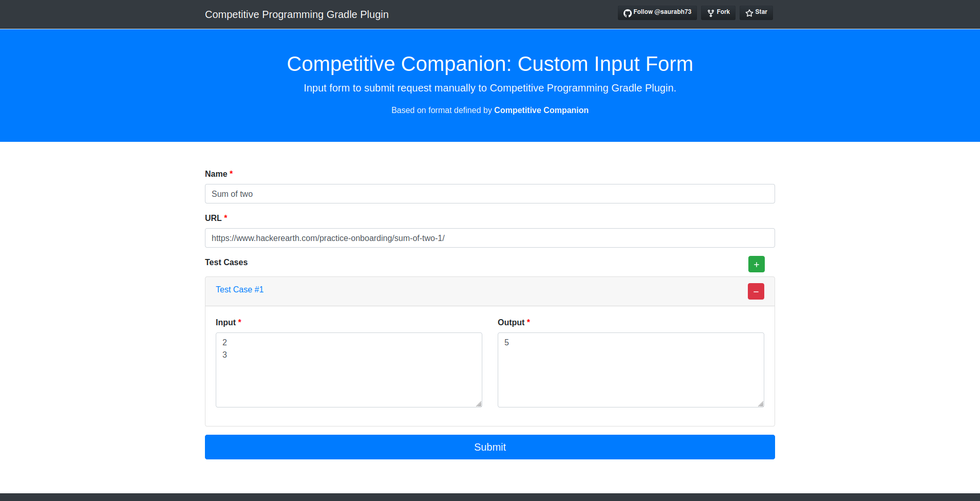
Task: Select the Test Cases label
Action: [x=226, y=262]
